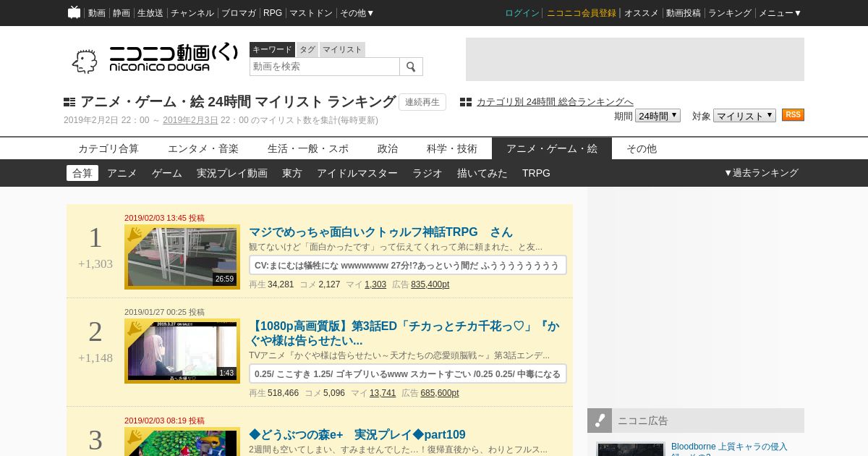
Task: Click 動画 in top navigation
Action: point(97,13)
